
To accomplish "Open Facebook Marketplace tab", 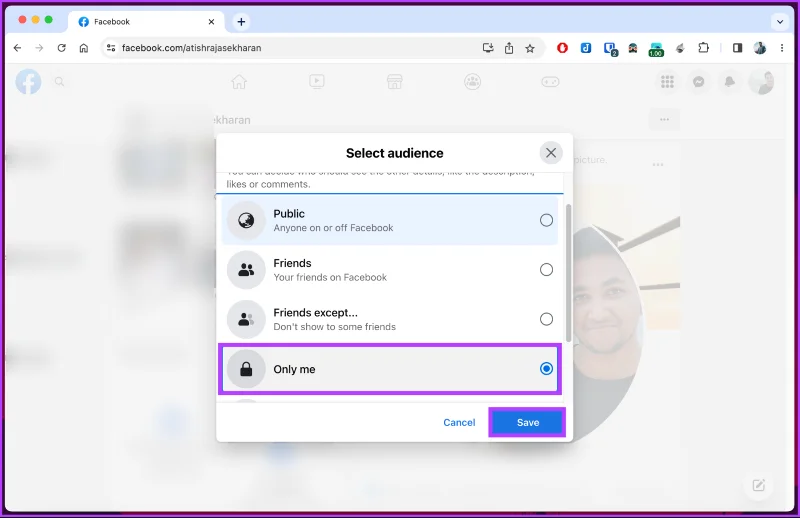I will click(394, 82).
